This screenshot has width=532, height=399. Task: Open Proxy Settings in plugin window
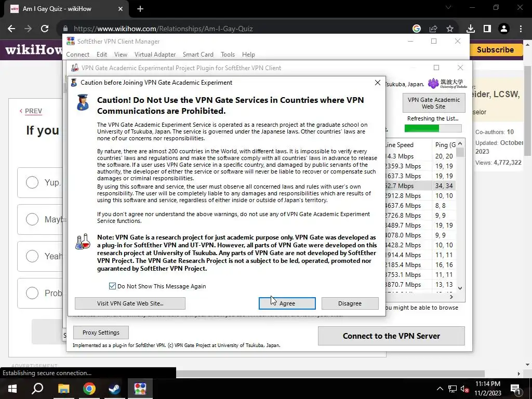click(101, 332)
